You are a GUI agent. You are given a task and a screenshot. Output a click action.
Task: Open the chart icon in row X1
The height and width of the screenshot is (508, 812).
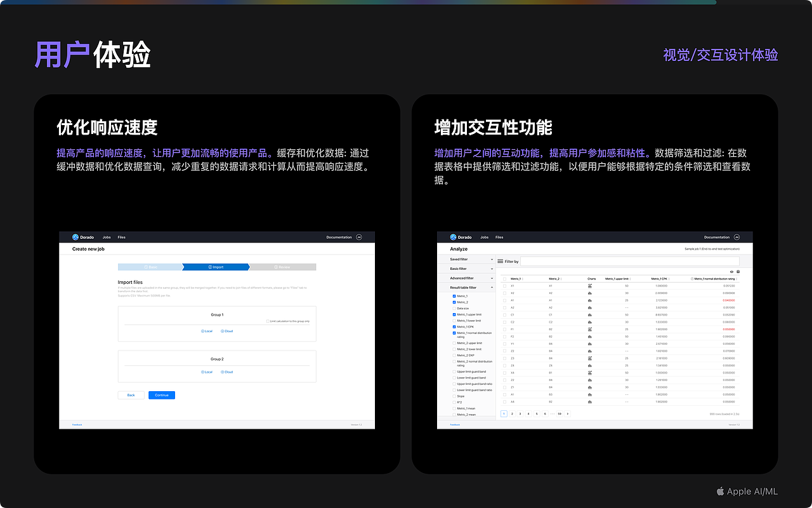click(x=590, y=286)
